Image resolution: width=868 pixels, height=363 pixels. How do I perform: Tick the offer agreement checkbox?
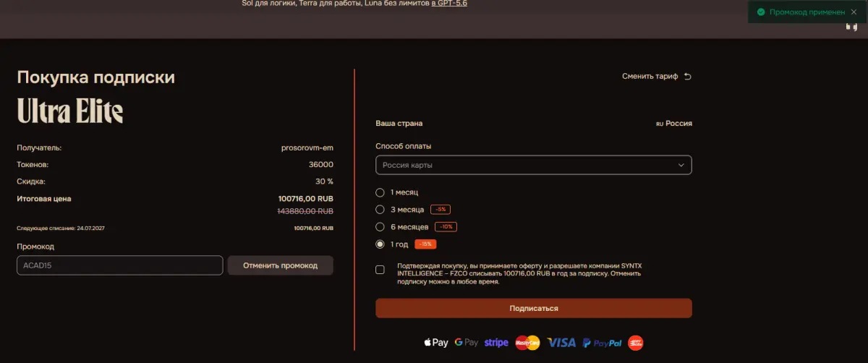point(380,270)
